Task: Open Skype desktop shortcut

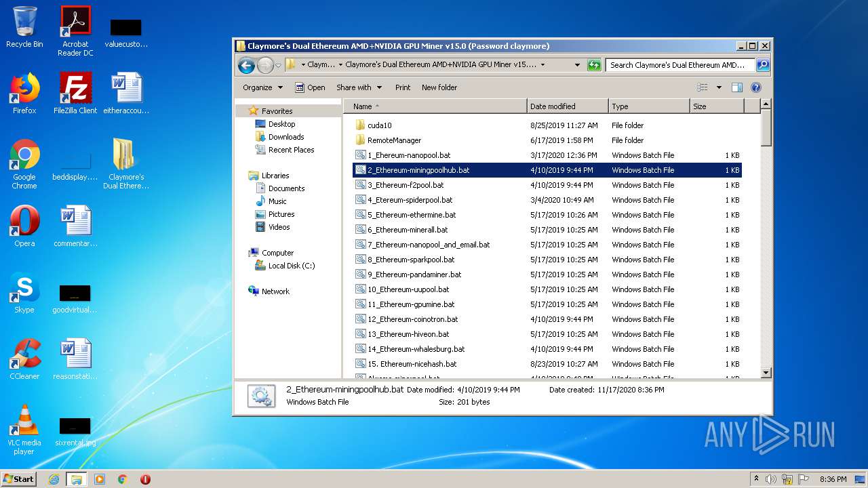Action: 24,293
